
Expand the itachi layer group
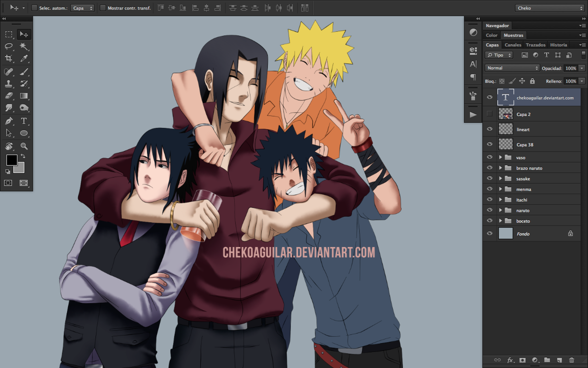point(500,200)
